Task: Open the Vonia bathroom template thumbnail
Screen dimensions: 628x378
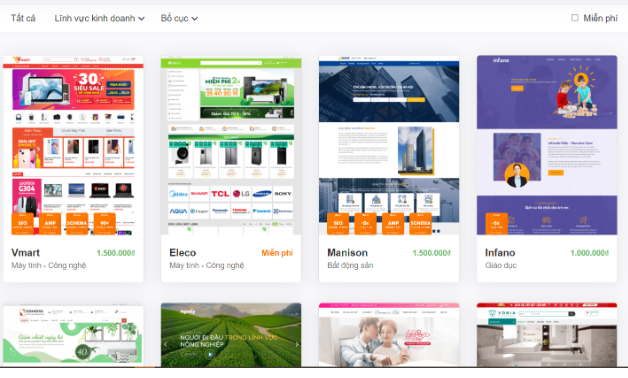Action: pos(547,336)
